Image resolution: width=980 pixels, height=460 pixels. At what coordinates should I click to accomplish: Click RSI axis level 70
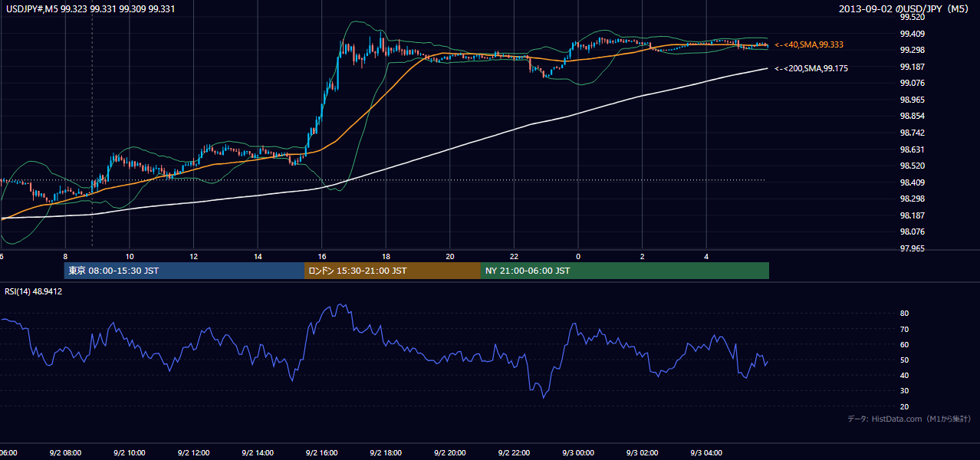(x=904, y=329)
